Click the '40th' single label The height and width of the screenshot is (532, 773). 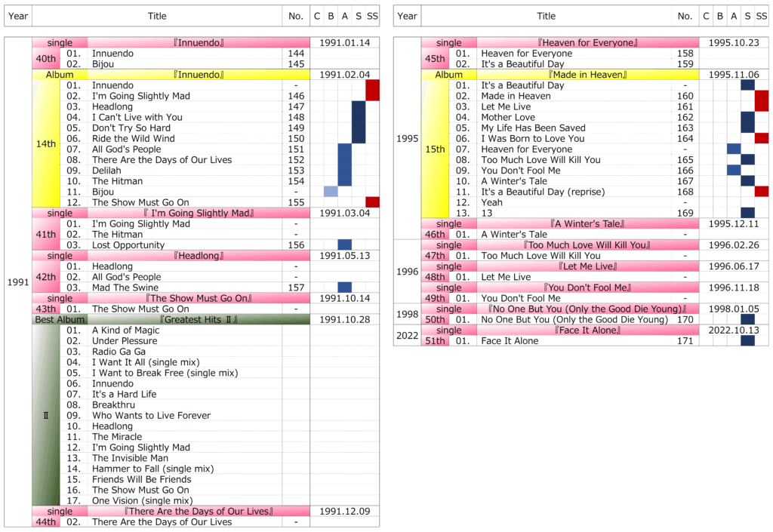pyautogui.click(x=46, y=59)
